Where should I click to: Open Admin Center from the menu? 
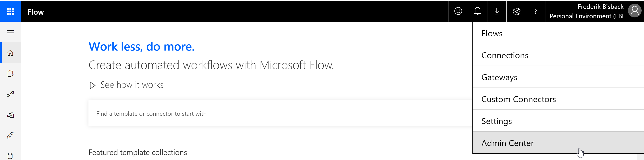tap(507, 143)
